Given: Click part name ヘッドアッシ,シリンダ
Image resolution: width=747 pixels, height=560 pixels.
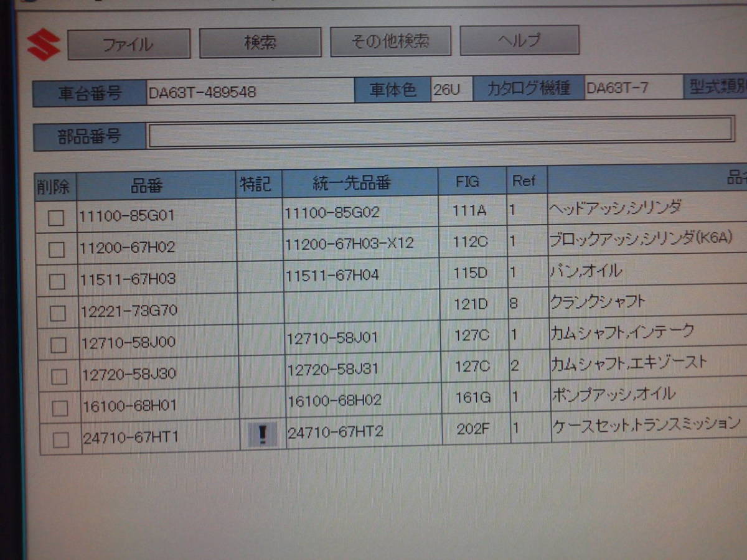Looking at the screenshot, I should point(616,207).
